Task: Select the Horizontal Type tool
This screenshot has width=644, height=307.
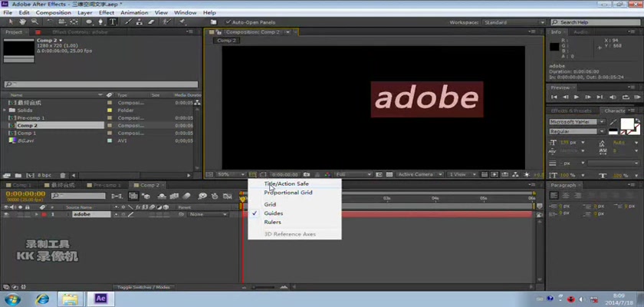Action: click(x=112, y=21)
